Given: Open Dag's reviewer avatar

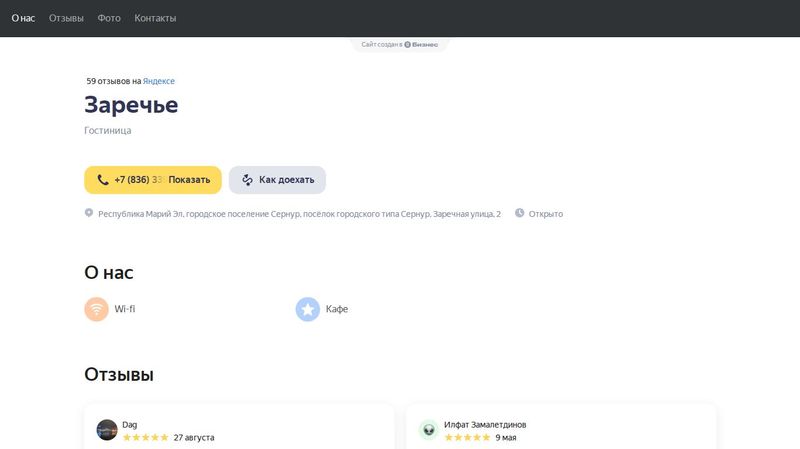Looking at the screenshot, I should tap(107, 430).
